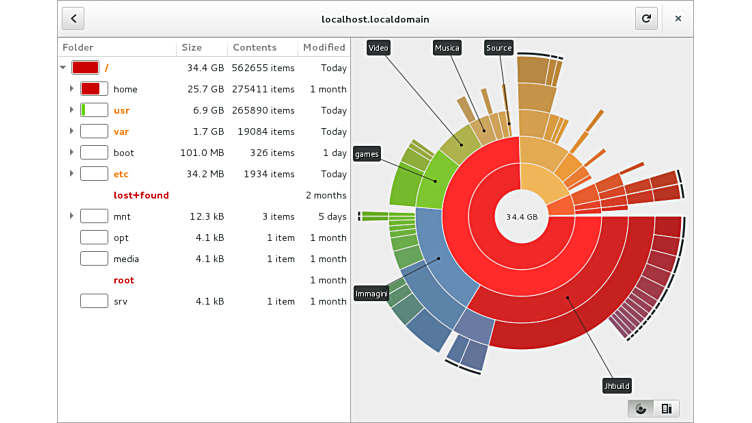Viewport: 752px width, 423px height.
Task: Switch to the treemap chart view
Action: pyautogui.click(x=667, y=408)
